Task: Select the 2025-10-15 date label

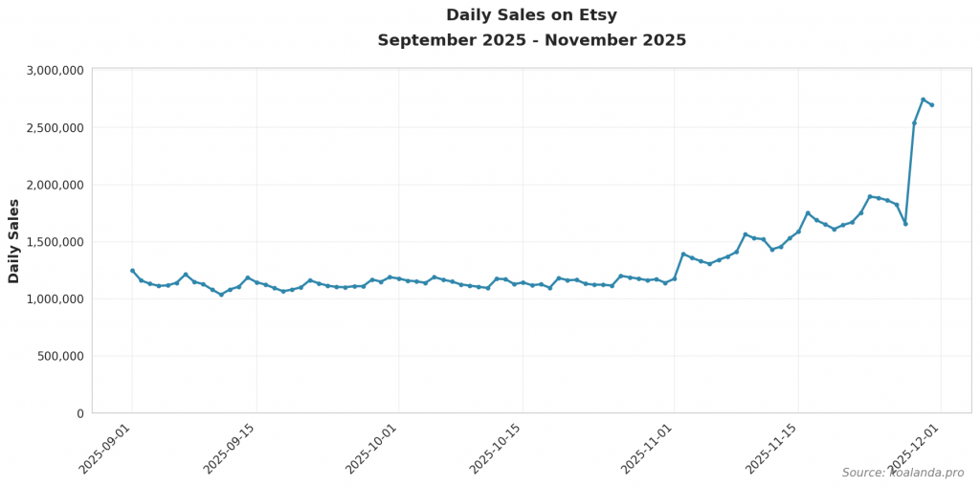Action: pyautogui.click(x=497, y=449)
